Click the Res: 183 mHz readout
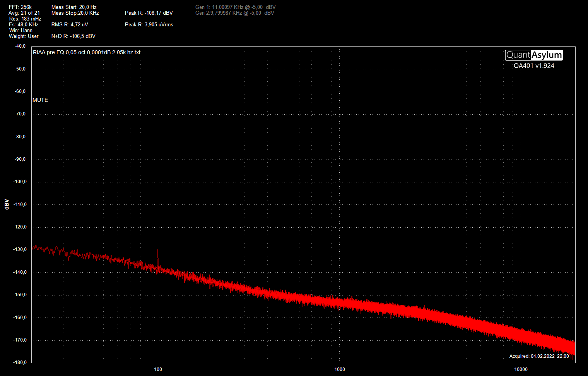The height and width of the screenshot is (376, 588). (x=25, y=19)
